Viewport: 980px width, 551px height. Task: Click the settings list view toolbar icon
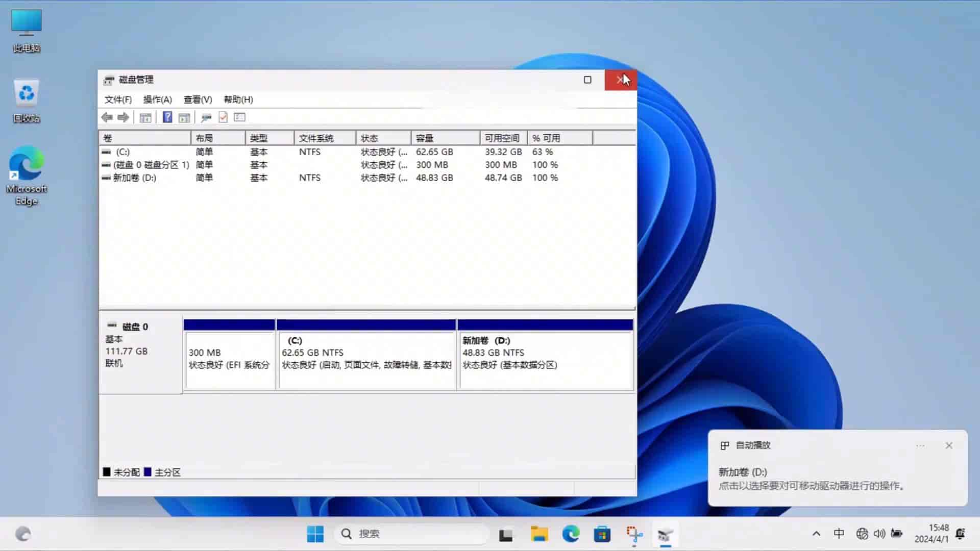coord(239,117)
